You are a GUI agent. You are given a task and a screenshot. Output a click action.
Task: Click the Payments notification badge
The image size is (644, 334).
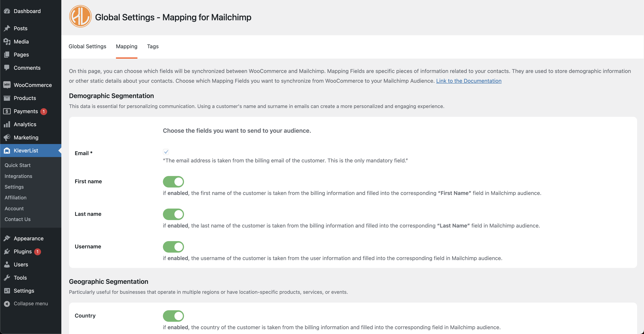[x=44, y=111]
